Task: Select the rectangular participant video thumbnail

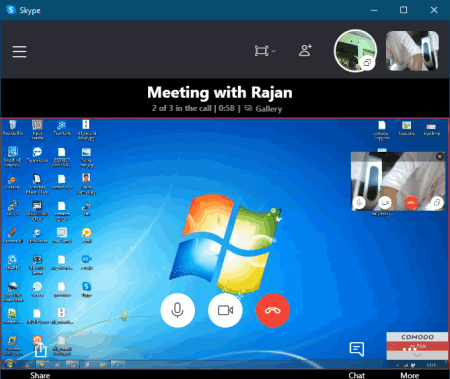Action: point(412,51)
